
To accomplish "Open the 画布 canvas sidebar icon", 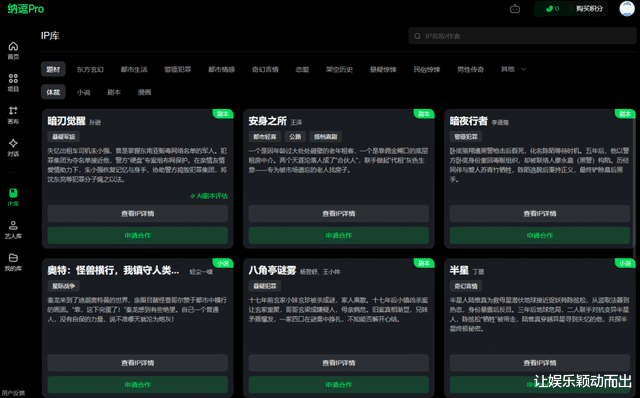I will (x=13, y=115).
